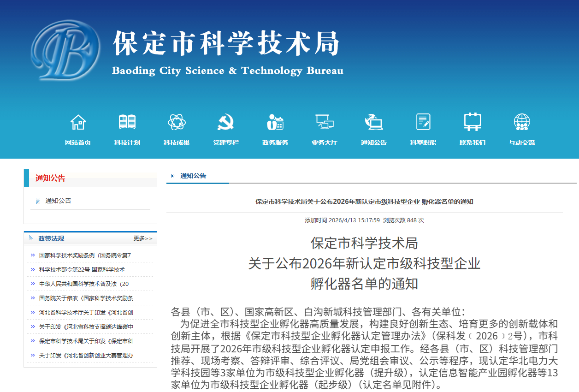Screen dimensions: 579x392
Task: Open 中华人民共和国科学技术普及法 link
Action: click(x=84, y=284)
